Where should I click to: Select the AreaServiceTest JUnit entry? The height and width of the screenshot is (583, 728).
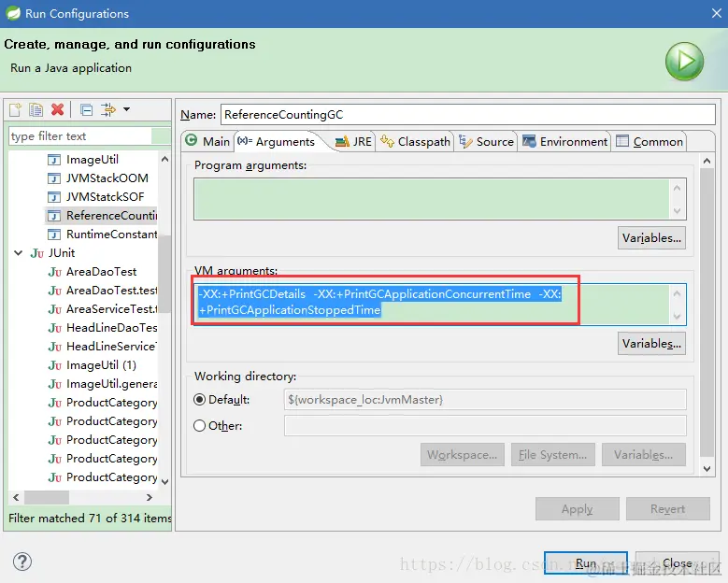pos(103,309)
